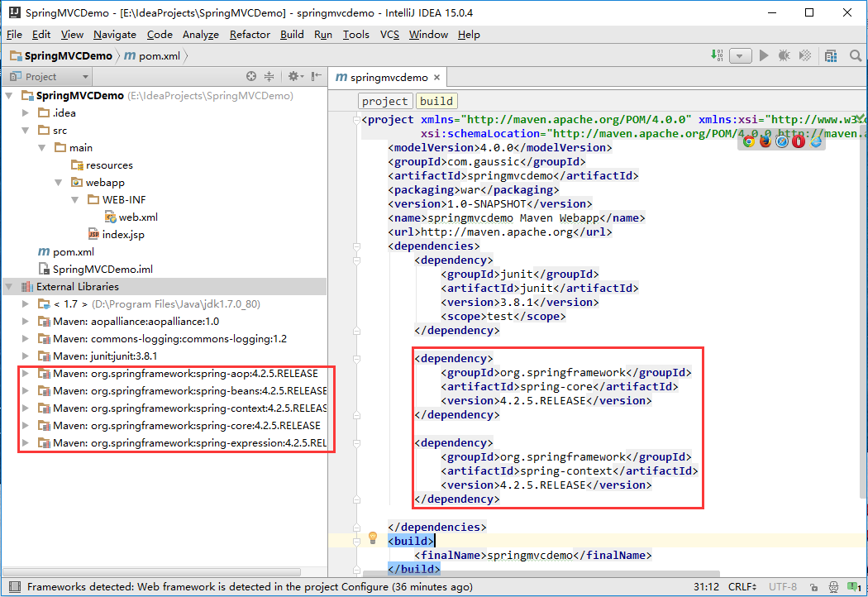Open pom.xml preview in Internet Explorer
868x597 pixels.
click(x=815, y=141)
